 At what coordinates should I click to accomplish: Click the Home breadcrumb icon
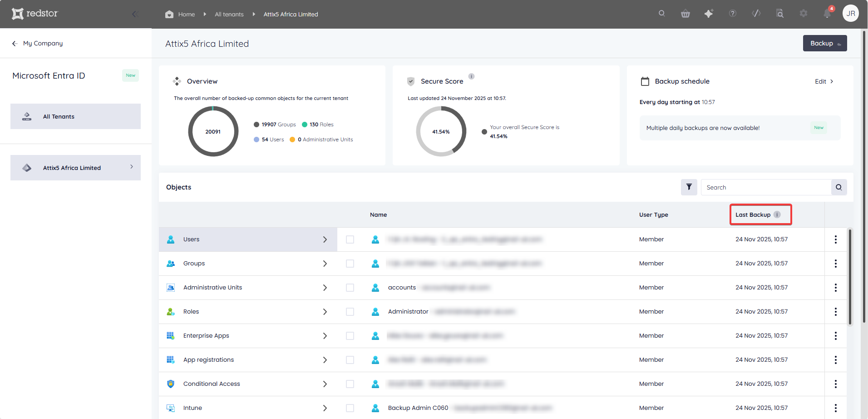coord(169,14)
